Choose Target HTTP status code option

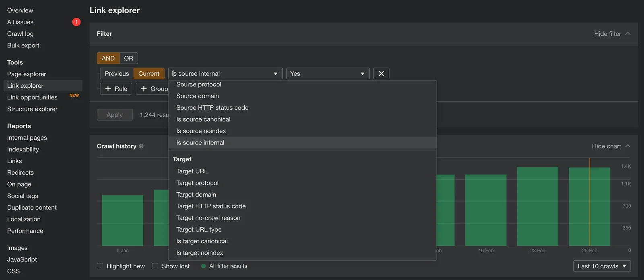point(211,206)
